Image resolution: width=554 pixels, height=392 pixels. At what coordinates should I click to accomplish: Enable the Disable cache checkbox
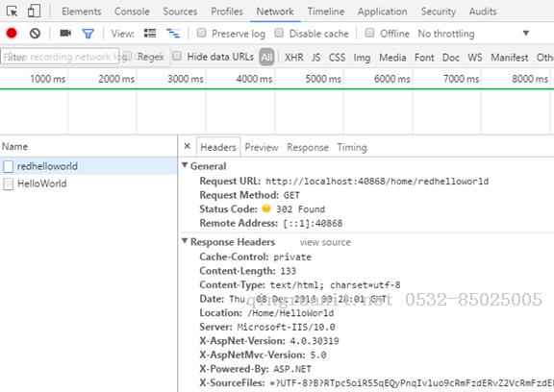click(279, 33)
